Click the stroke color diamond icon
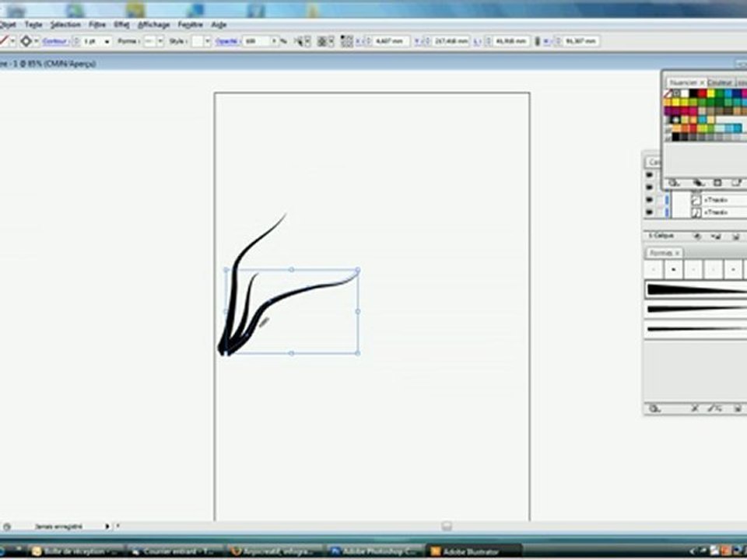747x560 pixels. tap(26, 41)
